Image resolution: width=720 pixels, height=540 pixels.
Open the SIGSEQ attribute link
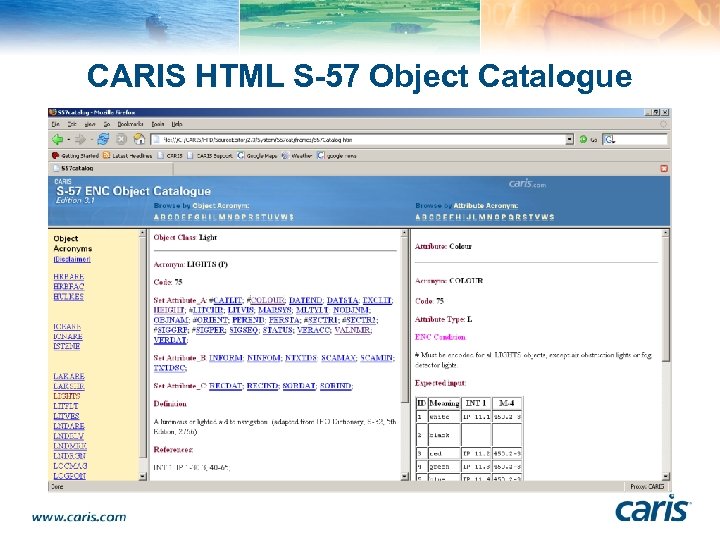(x=243, y=330)
